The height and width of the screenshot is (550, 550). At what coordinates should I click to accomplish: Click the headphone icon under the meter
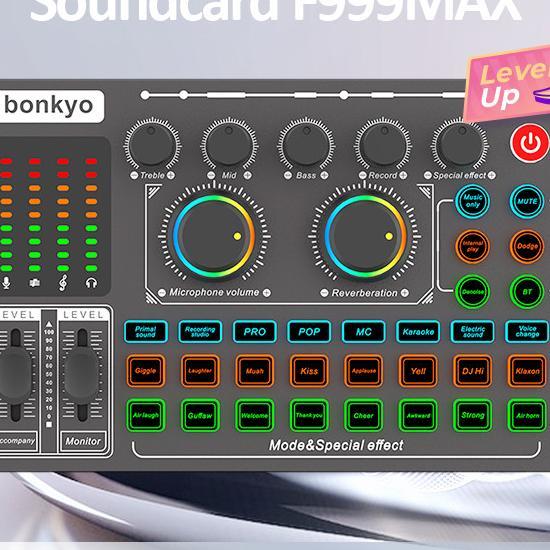92,283
